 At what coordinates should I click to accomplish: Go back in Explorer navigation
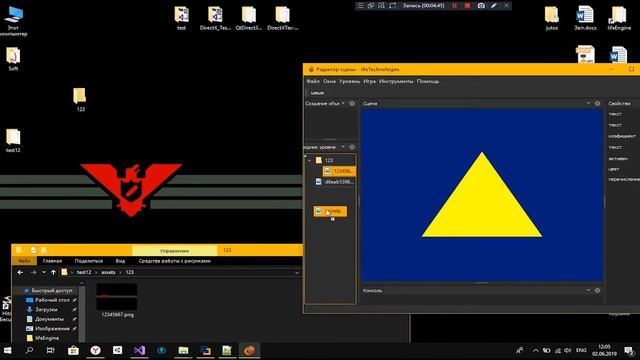coord(20,272)
